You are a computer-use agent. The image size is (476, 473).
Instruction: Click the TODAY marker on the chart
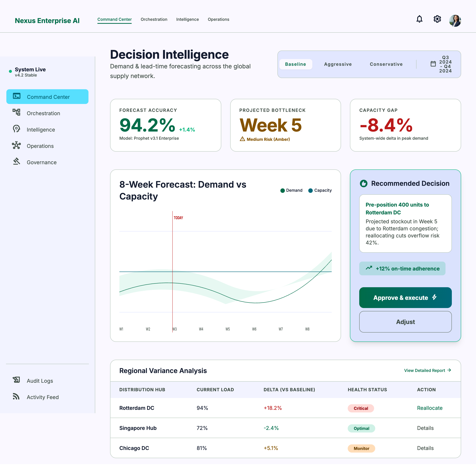(178, 218)
